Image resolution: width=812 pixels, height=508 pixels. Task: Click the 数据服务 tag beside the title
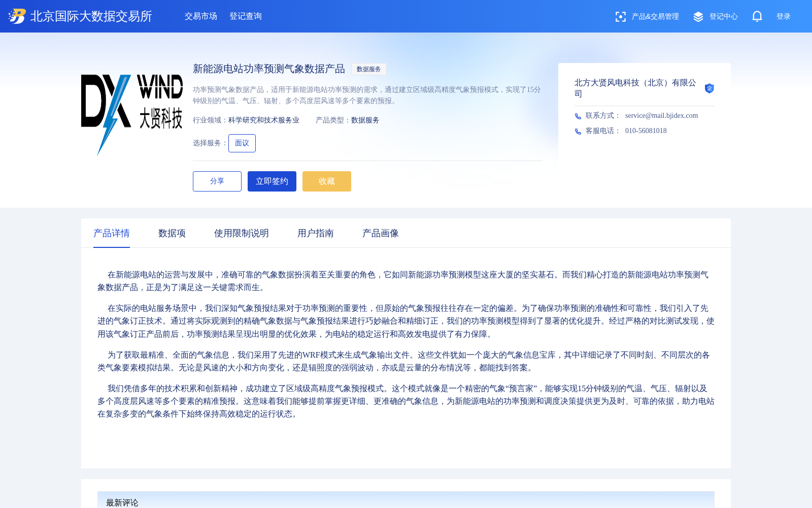click(x=369, y=69)
